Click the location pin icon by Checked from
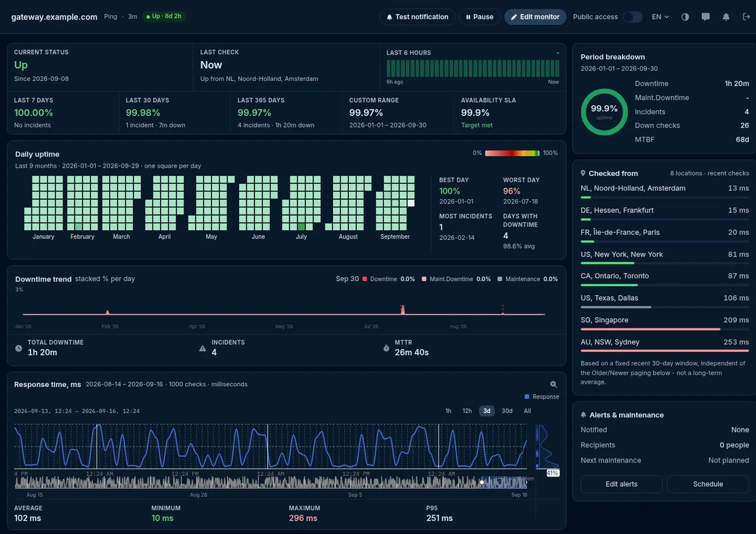 click(x=584, y=174)
